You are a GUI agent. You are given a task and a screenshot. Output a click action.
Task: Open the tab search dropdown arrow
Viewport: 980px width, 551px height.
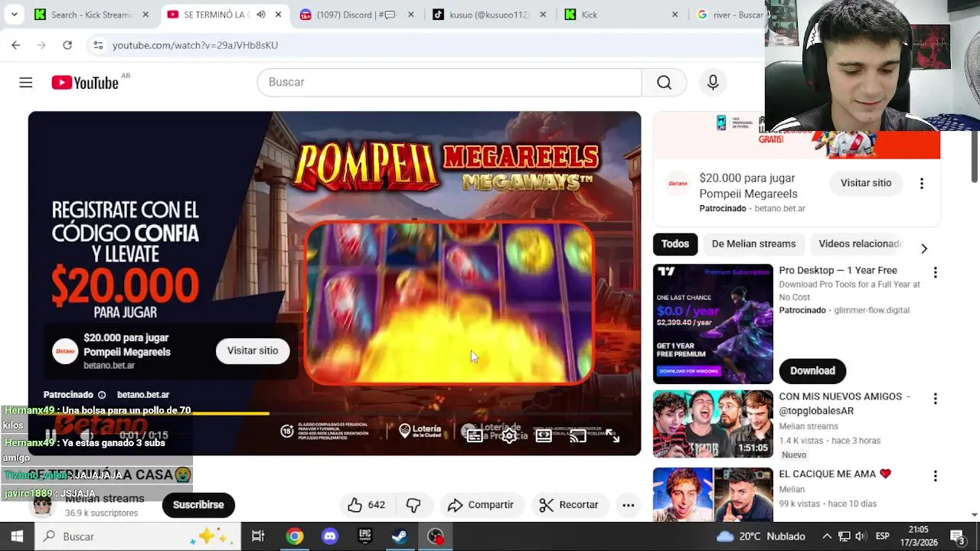click(x=14, y=15)
